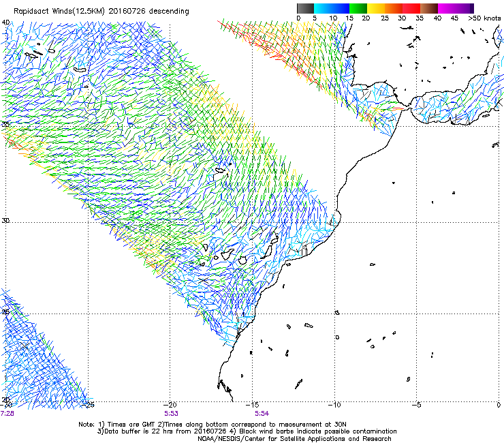This screenshot has width=504, height=443.
Task: Click the green 15-20 knots legend swatch
Action: coord(358,8)
